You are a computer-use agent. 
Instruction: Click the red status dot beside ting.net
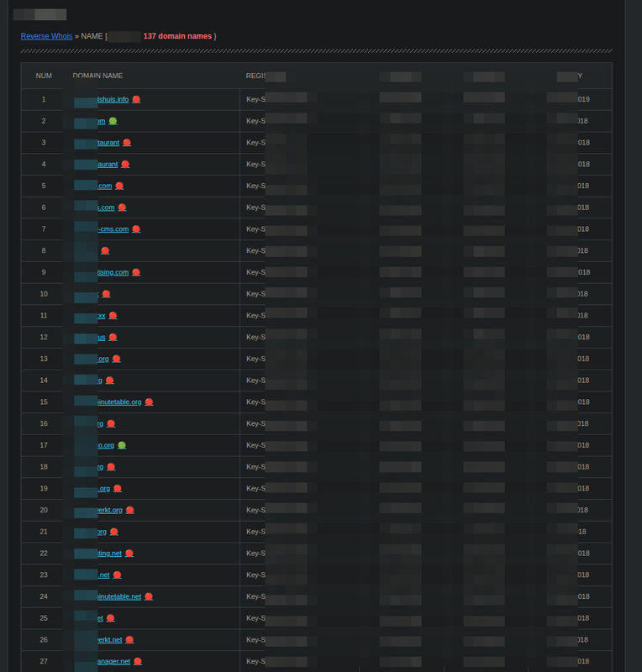[x=129, y=554]
